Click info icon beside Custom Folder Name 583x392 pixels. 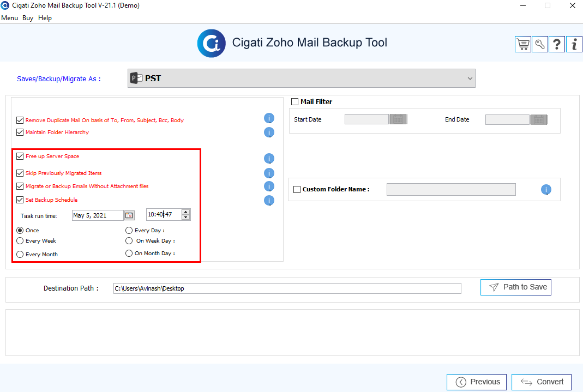coord(546,190)
